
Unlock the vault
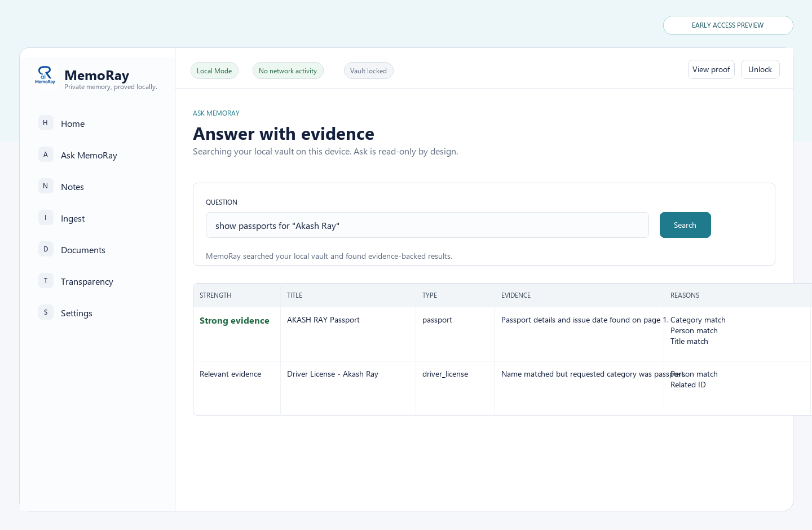760,69
